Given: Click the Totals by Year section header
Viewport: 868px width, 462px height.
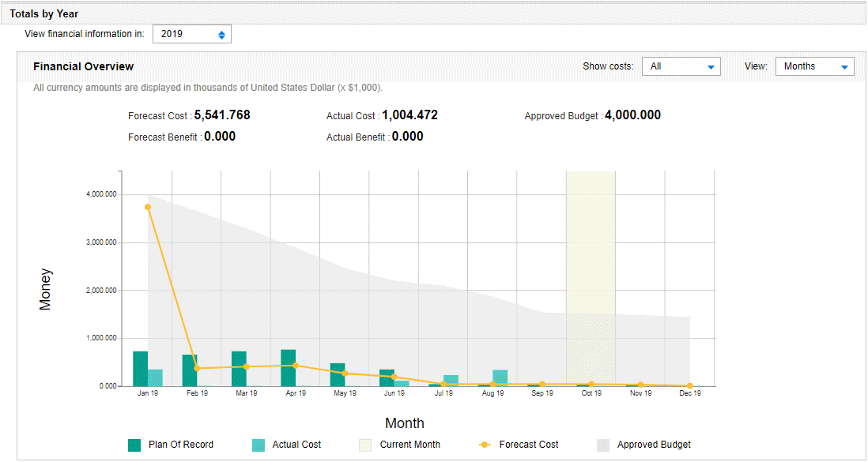Looking at the screenshot, I should pos(44,14).
